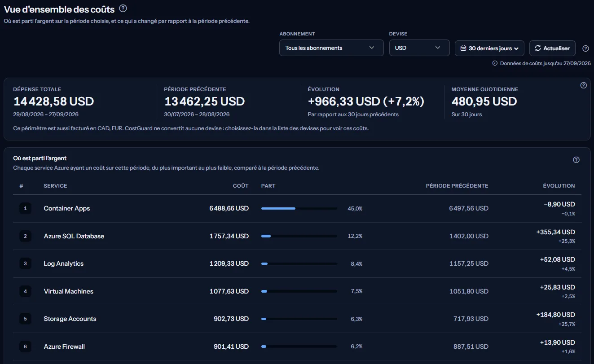Open help icon in summary stats card
The image size is (594, 364).
tap(584, 85)
